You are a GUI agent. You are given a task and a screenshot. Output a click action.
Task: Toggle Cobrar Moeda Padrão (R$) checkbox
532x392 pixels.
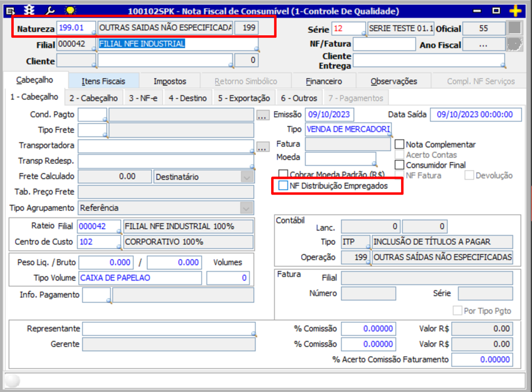[283, 174]
